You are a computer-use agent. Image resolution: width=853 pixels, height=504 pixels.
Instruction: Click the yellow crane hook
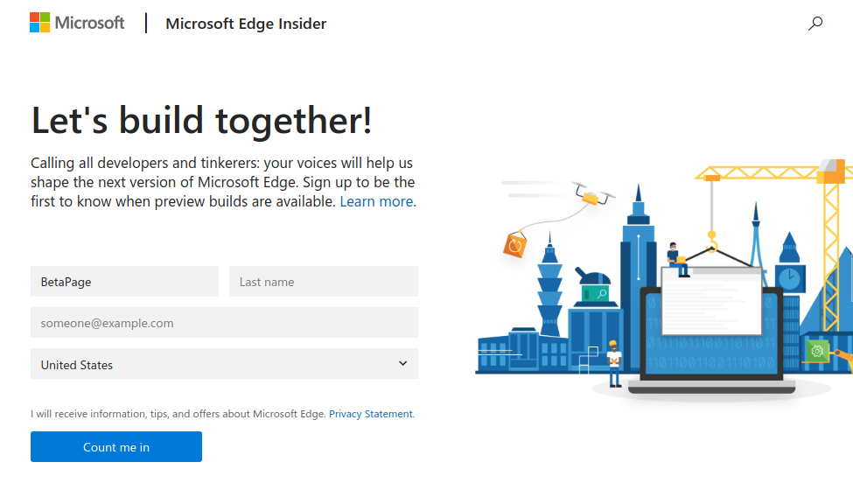(712, 241)
